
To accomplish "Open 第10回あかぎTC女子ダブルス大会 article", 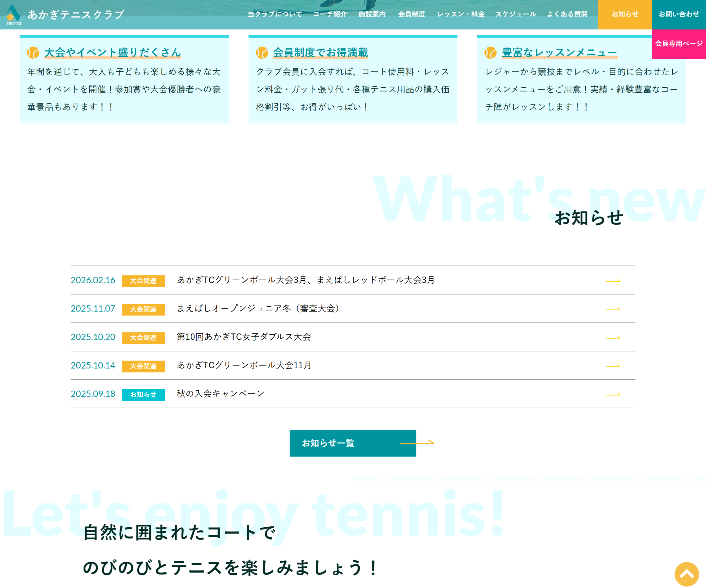I will tap(244, 337).
